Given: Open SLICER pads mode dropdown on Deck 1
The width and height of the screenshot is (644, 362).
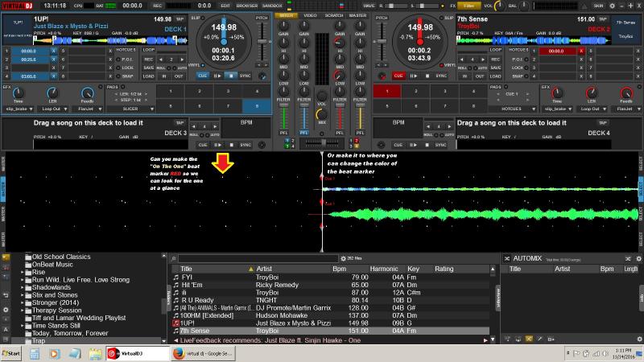Looking at the screenshot, I should coord(133,109).
